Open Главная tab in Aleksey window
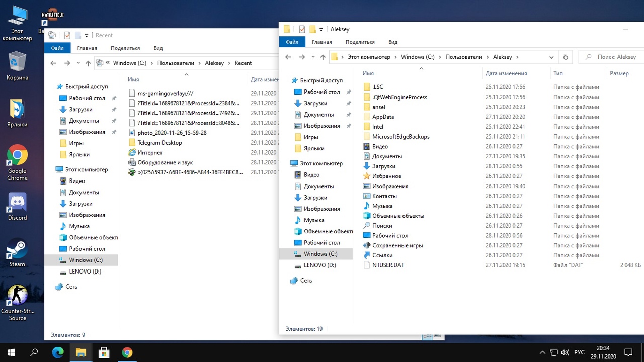Screen dimensions: 644x362 [321, 42]
